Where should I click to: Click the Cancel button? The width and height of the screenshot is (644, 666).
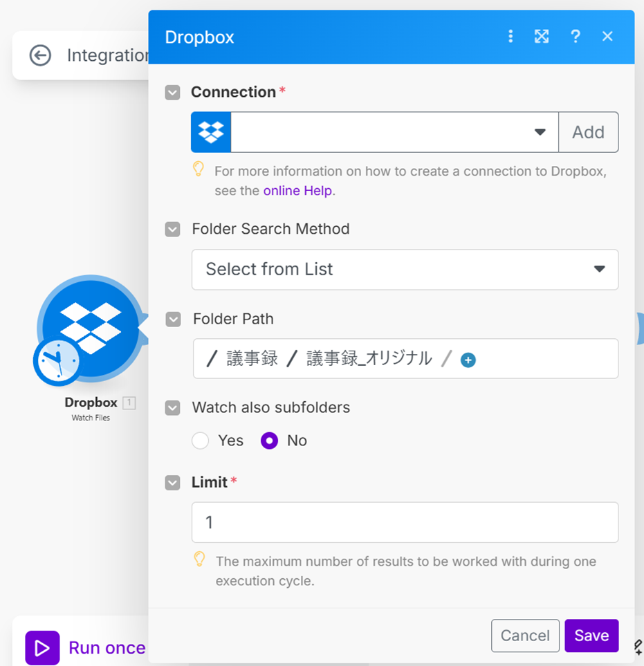click(x=525, y=636)
